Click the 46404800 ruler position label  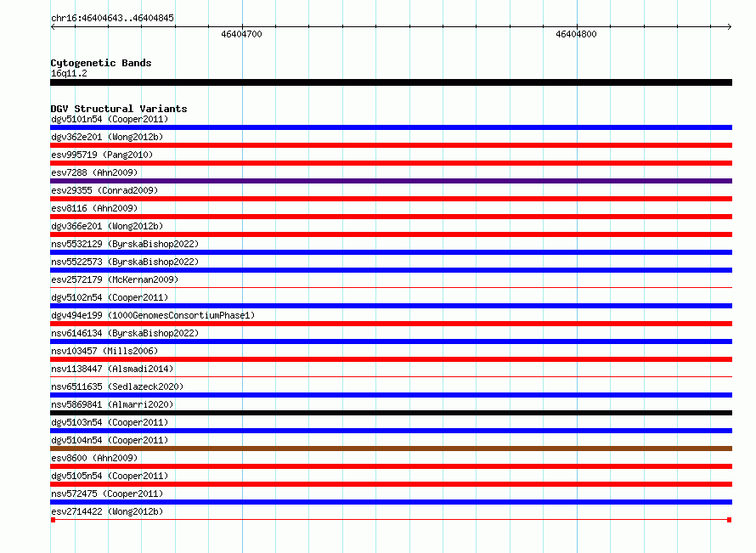pyautogui.click(x=576, y=34)
